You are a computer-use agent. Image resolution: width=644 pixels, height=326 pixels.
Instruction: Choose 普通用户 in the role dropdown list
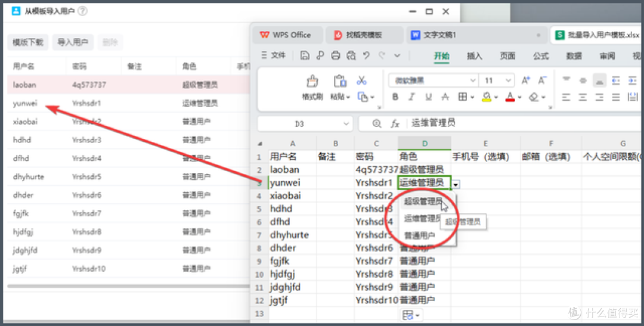[x=419, y=235]
